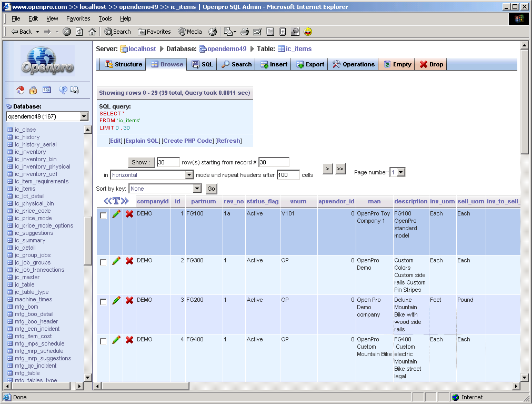Image resolution: width=532 pixels, height=404 pixels.
Task: Click the pencil edit icon for FG100 row
Action: (116, 214)
